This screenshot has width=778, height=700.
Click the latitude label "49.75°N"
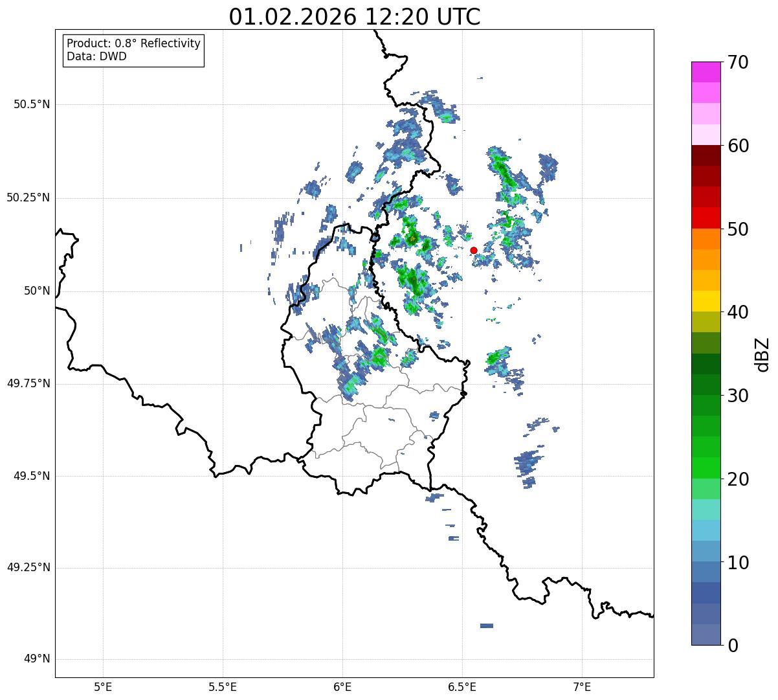click(28, 383)
